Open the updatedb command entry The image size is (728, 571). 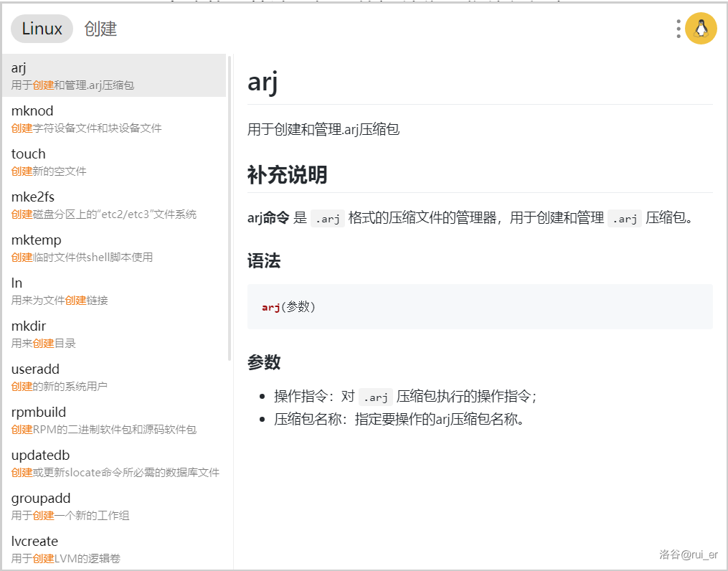click(x=113, y=463)
